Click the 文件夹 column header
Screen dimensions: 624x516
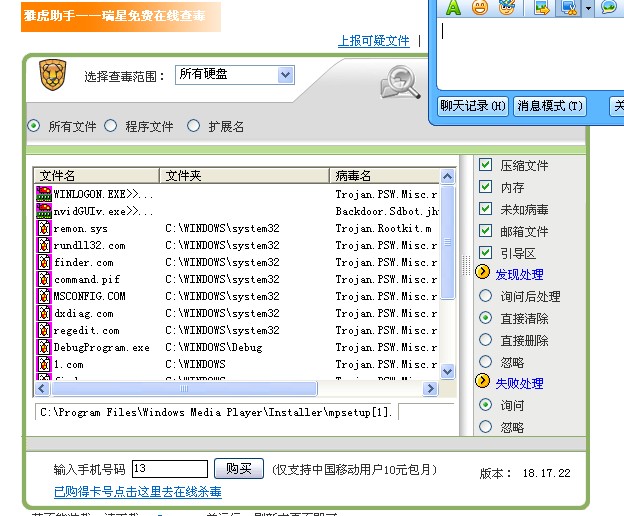point(244,175)
